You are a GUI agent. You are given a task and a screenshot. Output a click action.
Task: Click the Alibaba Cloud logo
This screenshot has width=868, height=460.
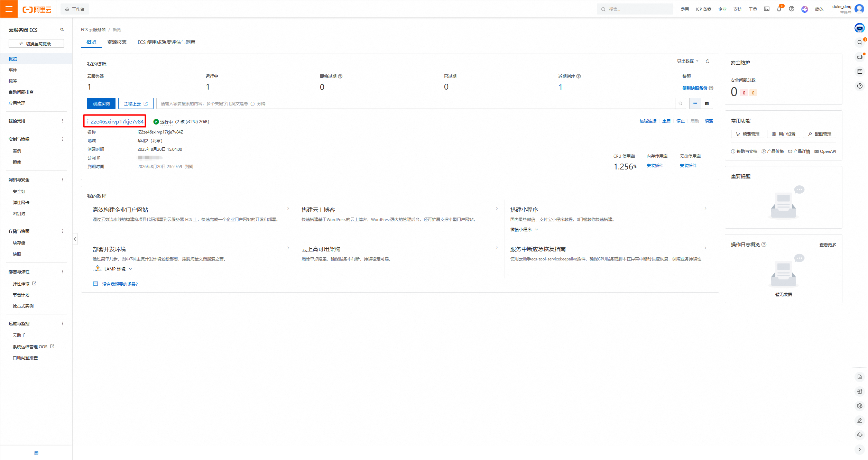[x=36, y=9]
